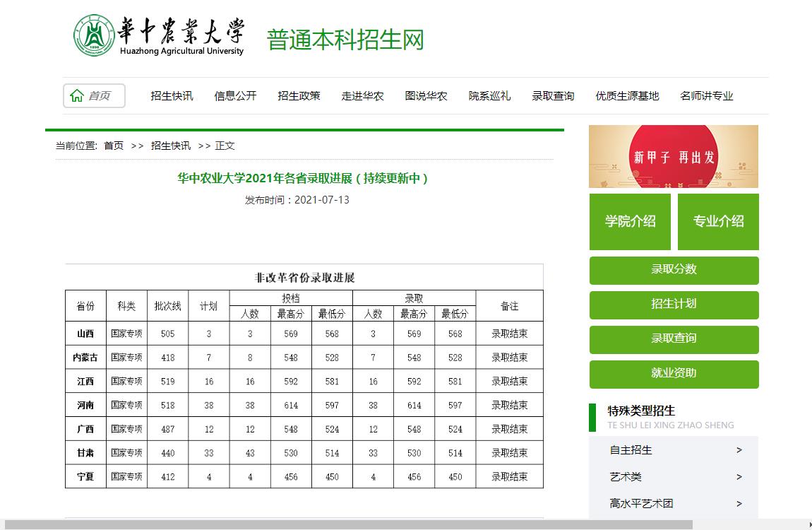This screenshot has height=530, width=812.
Task: Click the 宁夏 row label
Action: (85, 476)
